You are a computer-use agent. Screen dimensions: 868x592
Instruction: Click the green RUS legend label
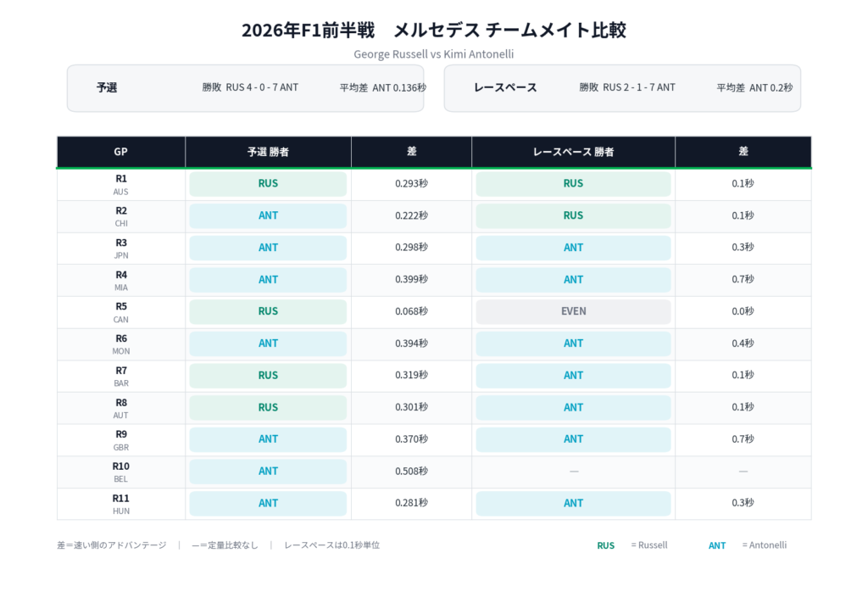605,546
